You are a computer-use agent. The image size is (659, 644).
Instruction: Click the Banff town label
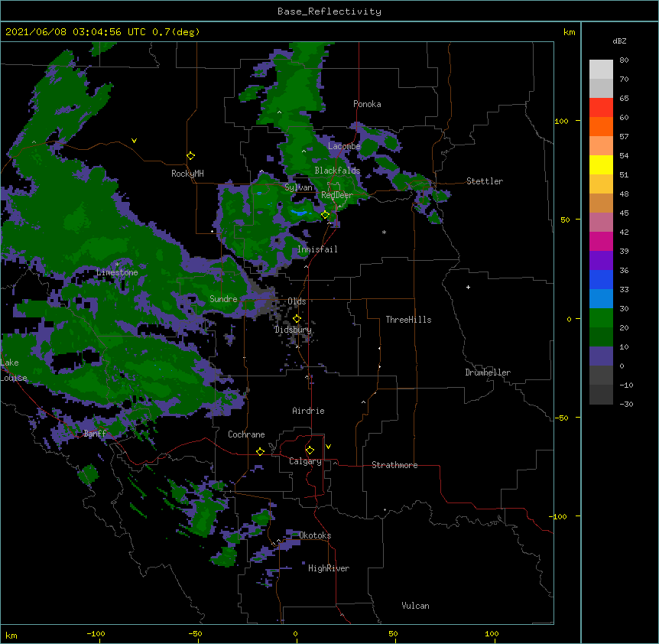point(95,434)
